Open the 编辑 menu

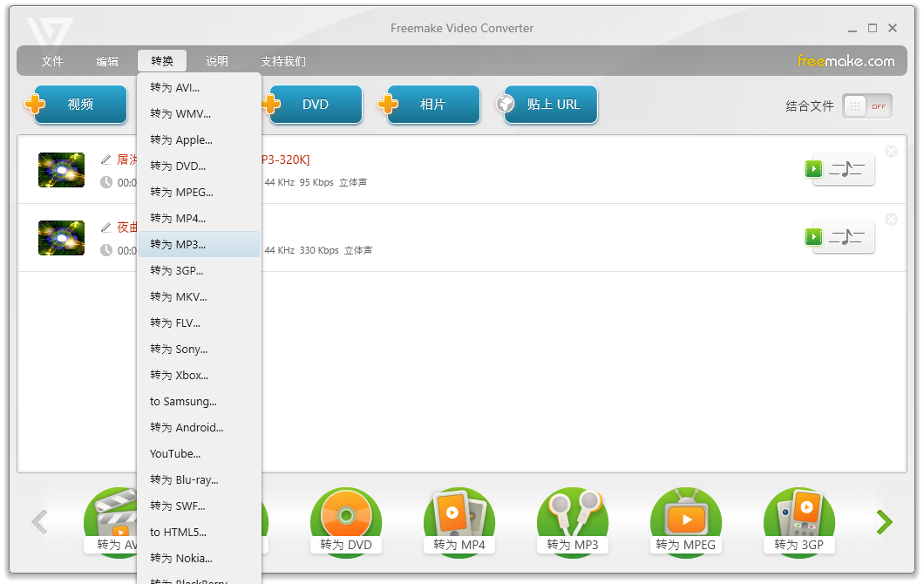coord(107,61)
